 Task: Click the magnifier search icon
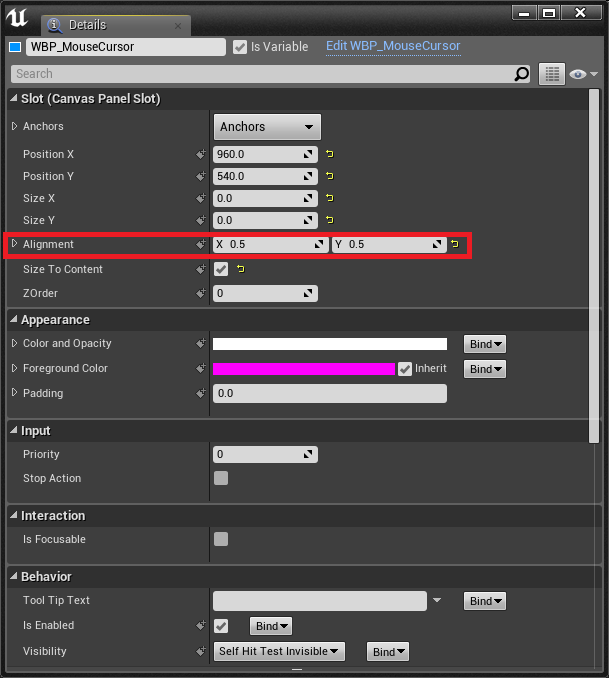point(522,74)
